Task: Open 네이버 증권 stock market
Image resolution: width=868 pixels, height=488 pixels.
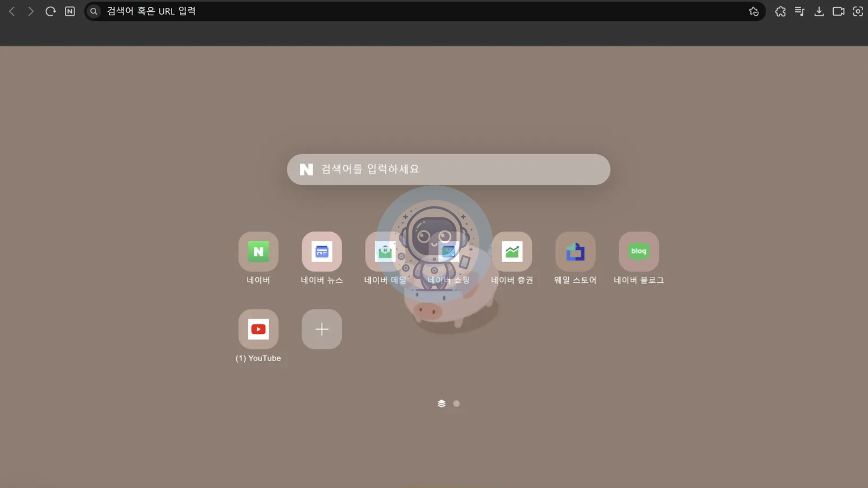Action: [511, 251]
